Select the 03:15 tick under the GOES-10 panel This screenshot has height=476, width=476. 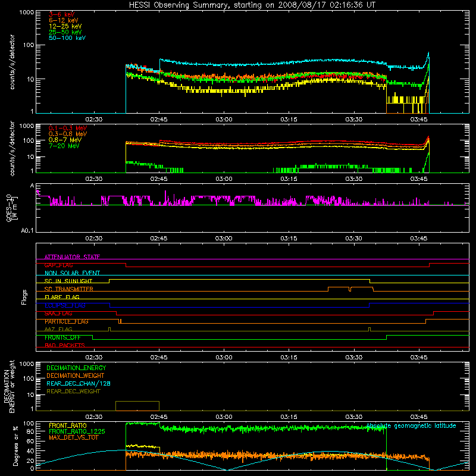[x=289, y=239]
